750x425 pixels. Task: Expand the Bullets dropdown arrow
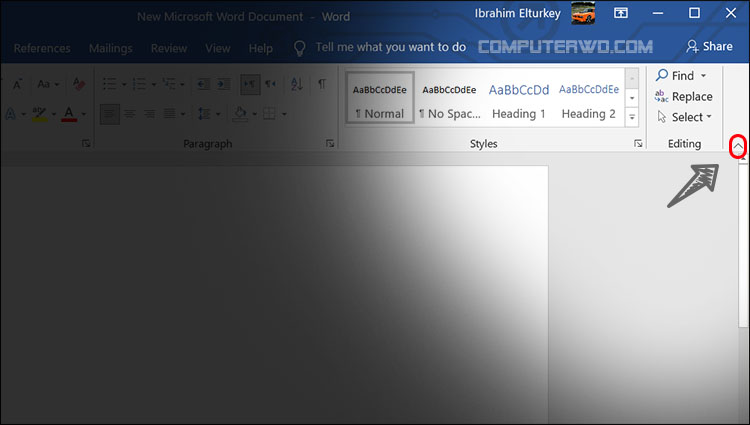pos(124,85)
